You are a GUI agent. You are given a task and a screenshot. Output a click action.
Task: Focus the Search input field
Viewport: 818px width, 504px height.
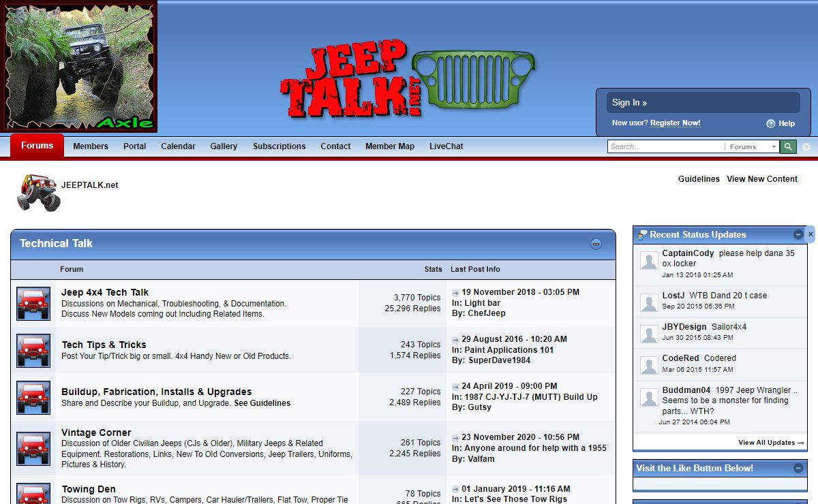(x=666, y=146)
